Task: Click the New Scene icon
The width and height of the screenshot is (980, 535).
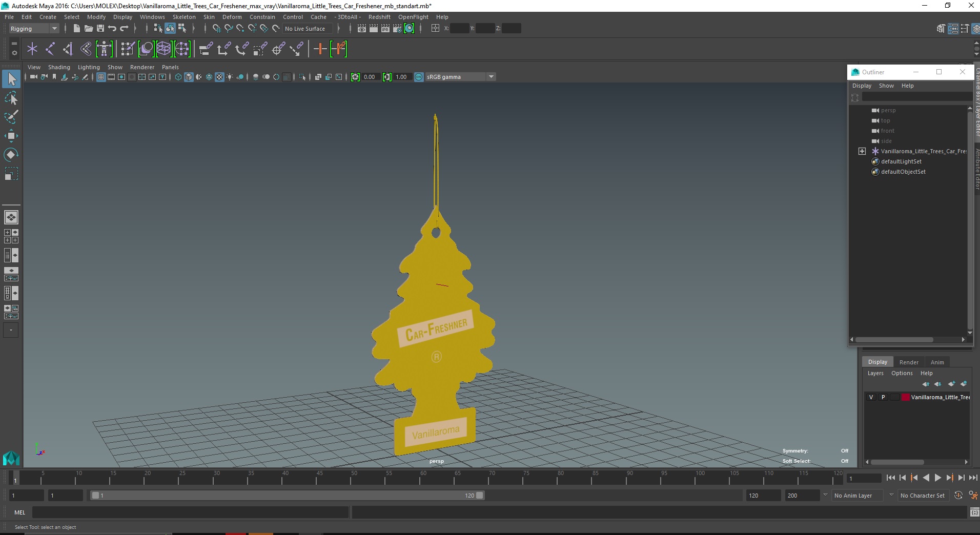Action: coord(76,29)
